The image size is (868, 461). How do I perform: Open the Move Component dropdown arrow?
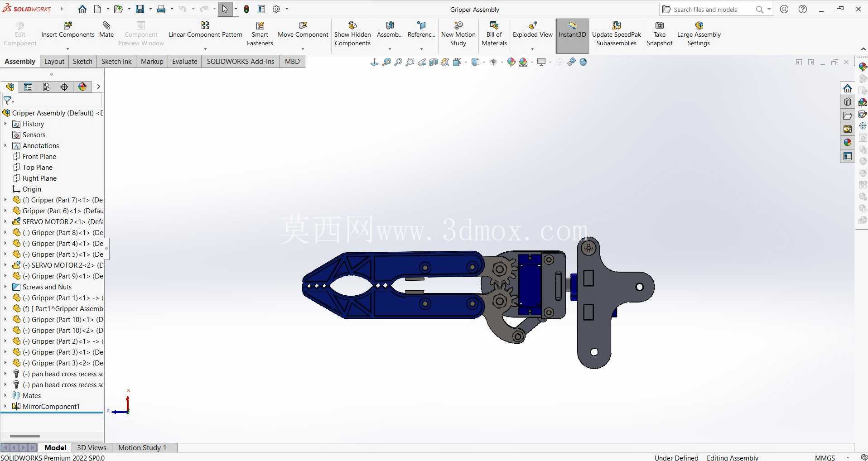pos(303,49)
